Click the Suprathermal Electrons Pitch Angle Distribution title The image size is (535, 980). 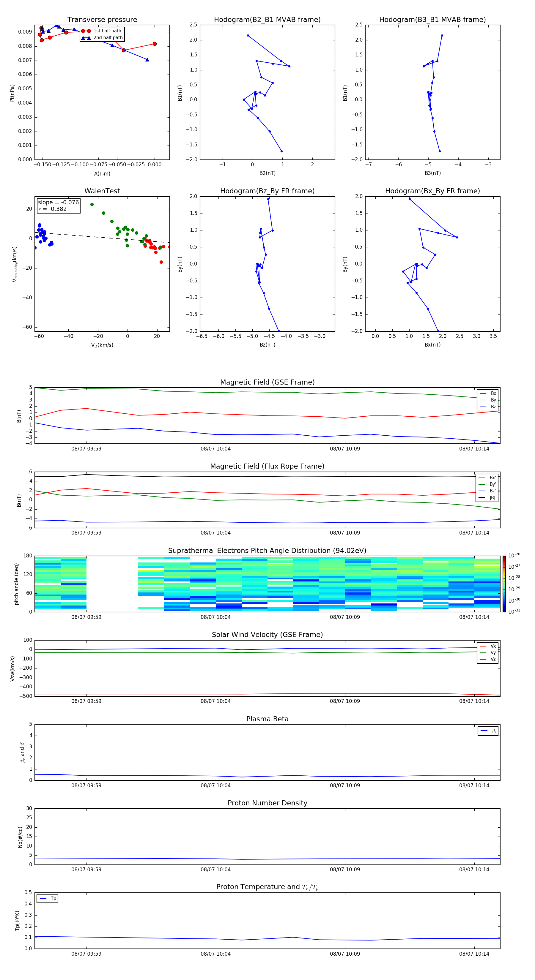[x=267, y=551]
